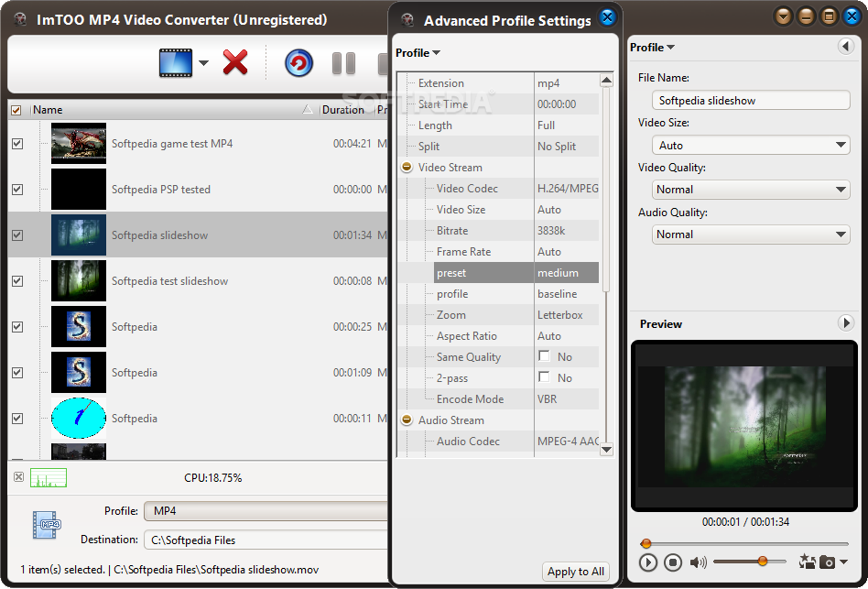
Task: Enable the Same Quality checkbox
Action: click(x=544, y=356)
